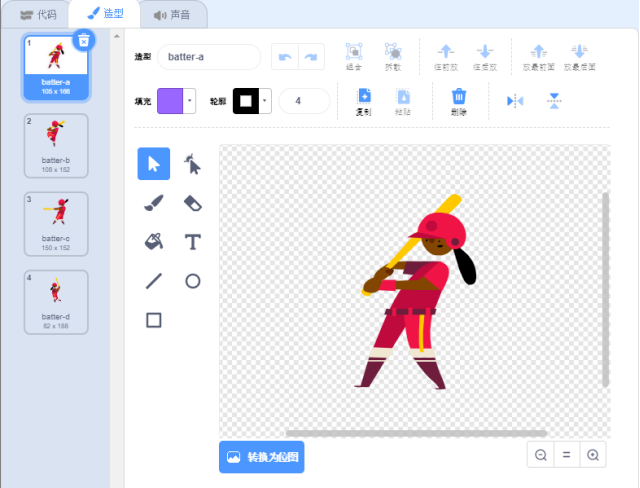Expand the fill color dropdown arrow

coord(189,101)
